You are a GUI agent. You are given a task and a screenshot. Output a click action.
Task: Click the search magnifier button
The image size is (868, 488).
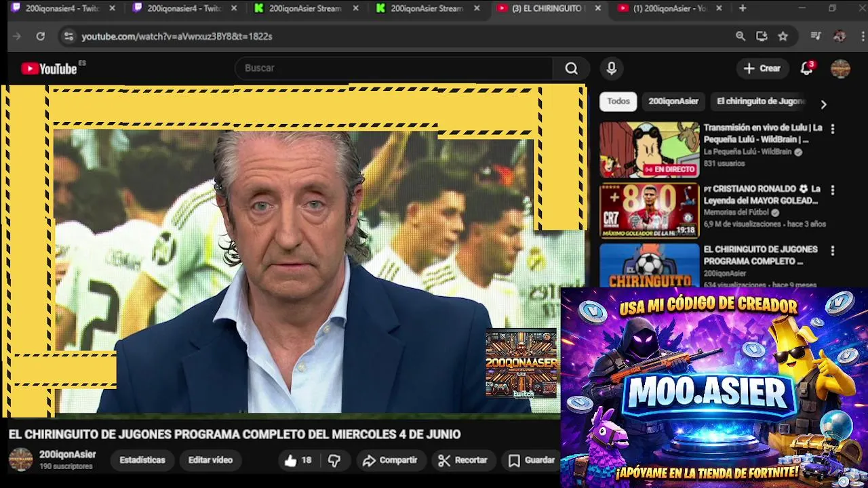pos(572,68)
